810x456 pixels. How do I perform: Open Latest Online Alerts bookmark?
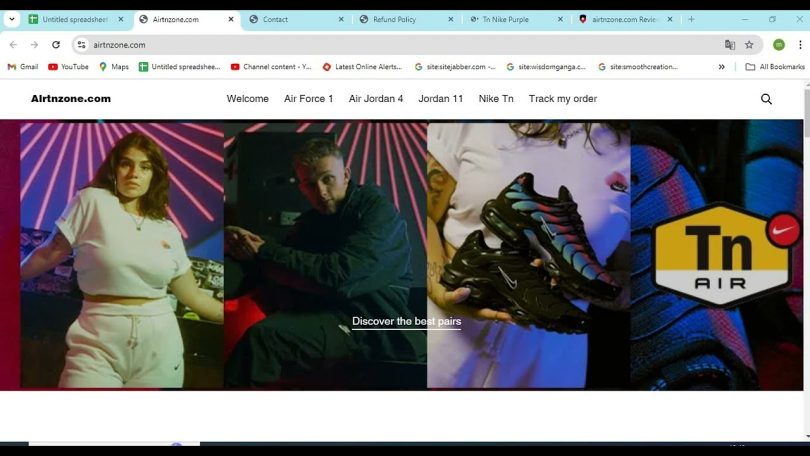point(362,67)
